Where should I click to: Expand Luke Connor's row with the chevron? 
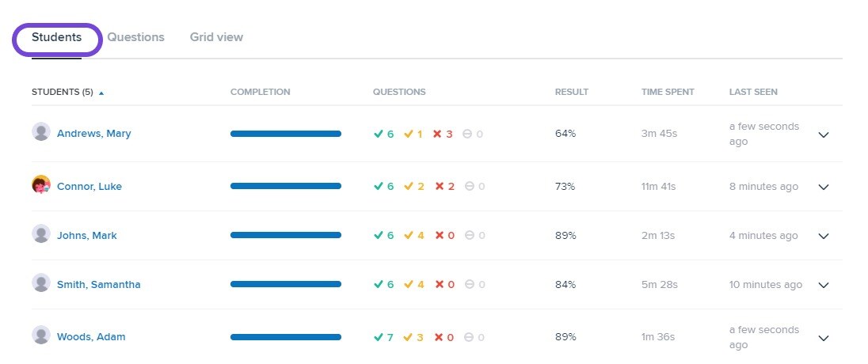click(x=824, y=187)
